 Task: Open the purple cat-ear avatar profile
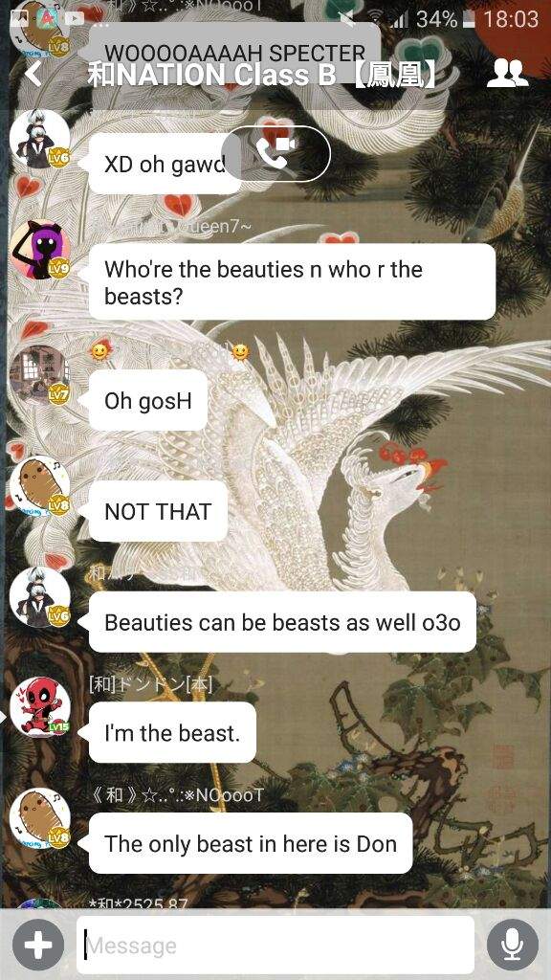click(40, 250)
